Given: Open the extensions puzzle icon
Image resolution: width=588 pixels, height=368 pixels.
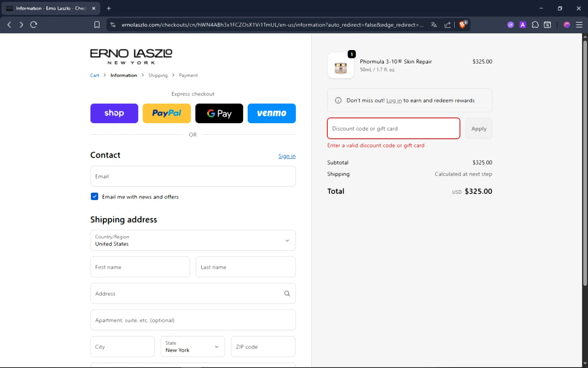Looking at the screenshot, I should tap(535, 25).
